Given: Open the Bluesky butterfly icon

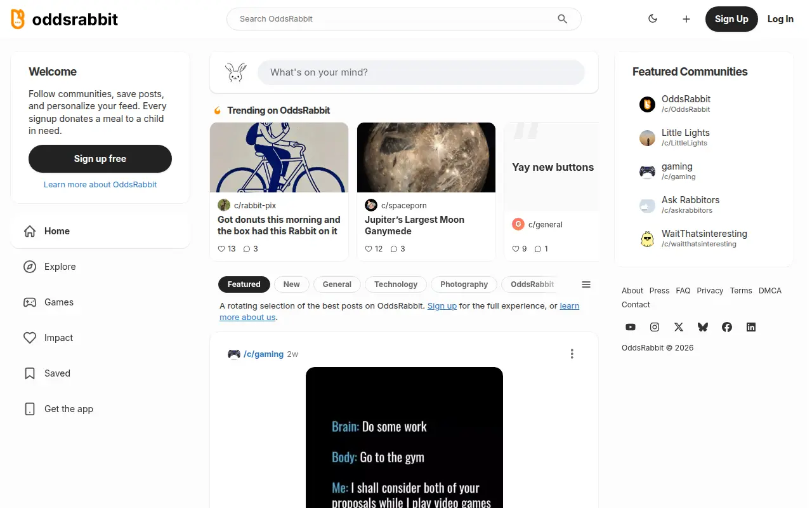Looking at the screenshot, I should 703,327.
